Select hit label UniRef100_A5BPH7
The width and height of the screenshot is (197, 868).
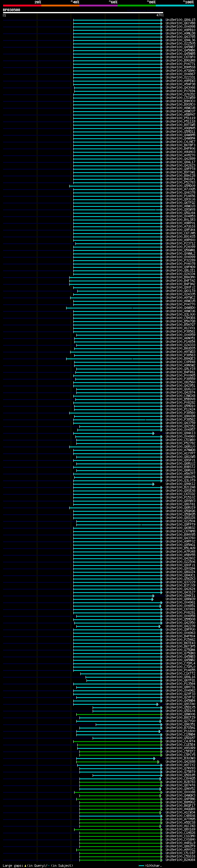point(180,115)
